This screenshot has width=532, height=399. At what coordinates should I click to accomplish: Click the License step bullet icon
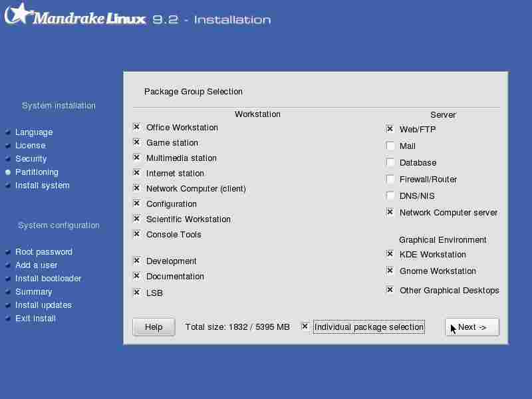8,146
